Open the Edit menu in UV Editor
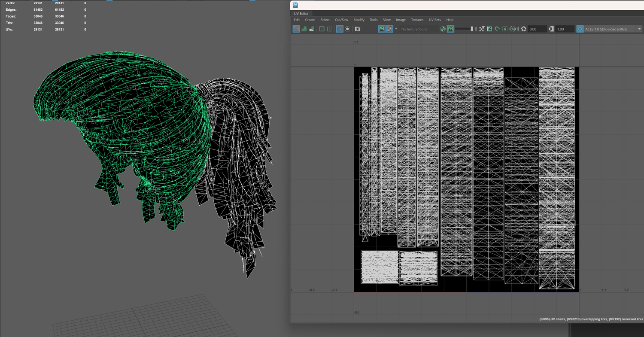The image size is (644, 337). [x=297, y=20]
